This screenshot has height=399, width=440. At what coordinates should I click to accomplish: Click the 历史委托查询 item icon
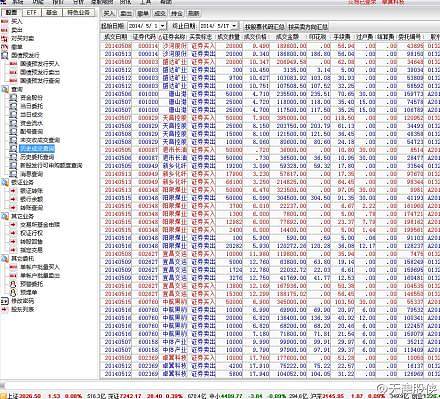[13, 157]
